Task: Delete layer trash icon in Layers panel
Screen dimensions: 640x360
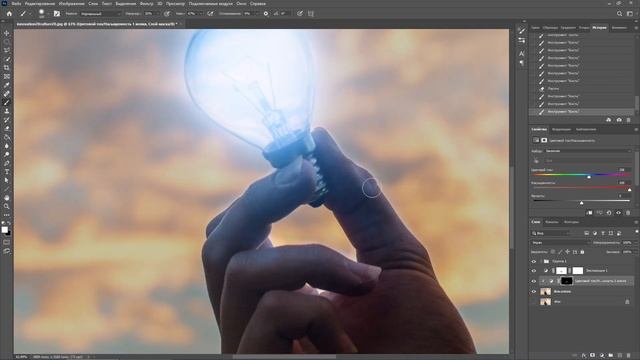Action: [629, 356]
